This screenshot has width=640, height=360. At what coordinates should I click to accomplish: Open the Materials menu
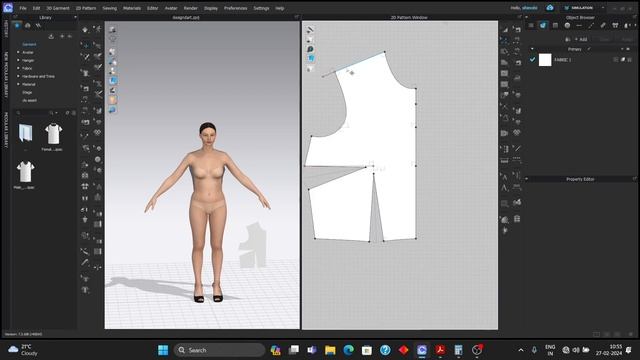point(132,8)
